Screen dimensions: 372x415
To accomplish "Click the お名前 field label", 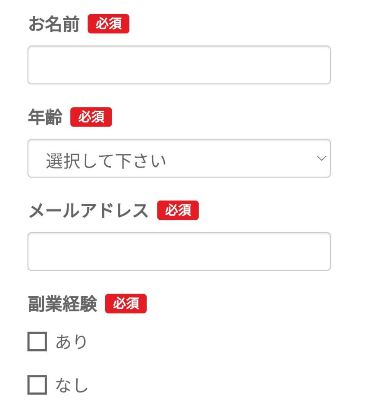I will pyautogui.click(x=54, y=24).
